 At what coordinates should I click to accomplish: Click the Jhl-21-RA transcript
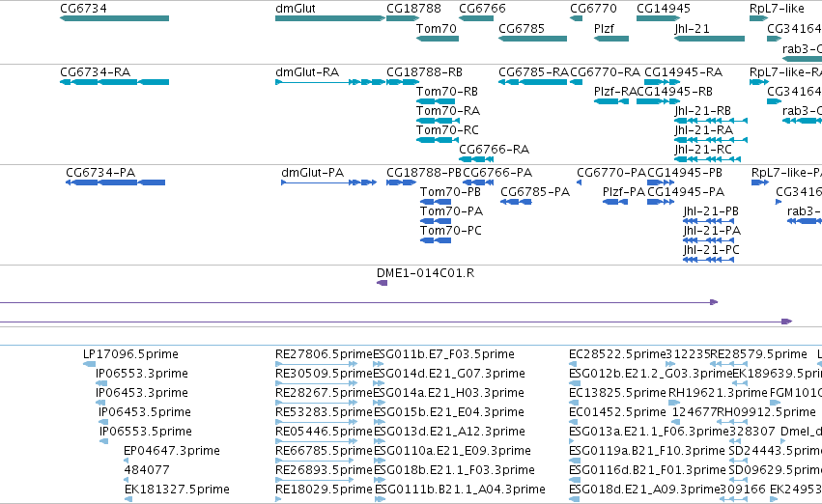point(710,140)
